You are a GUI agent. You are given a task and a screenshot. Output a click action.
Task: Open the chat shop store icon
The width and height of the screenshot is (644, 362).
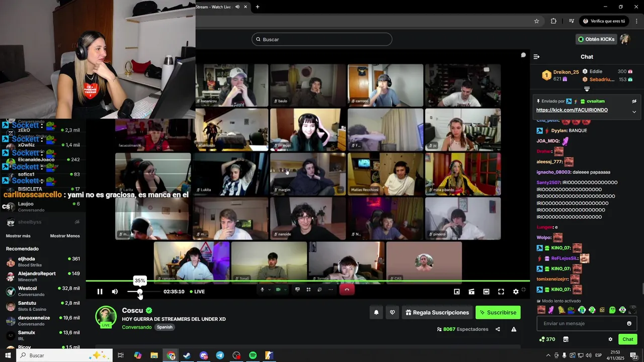point(566,339)
